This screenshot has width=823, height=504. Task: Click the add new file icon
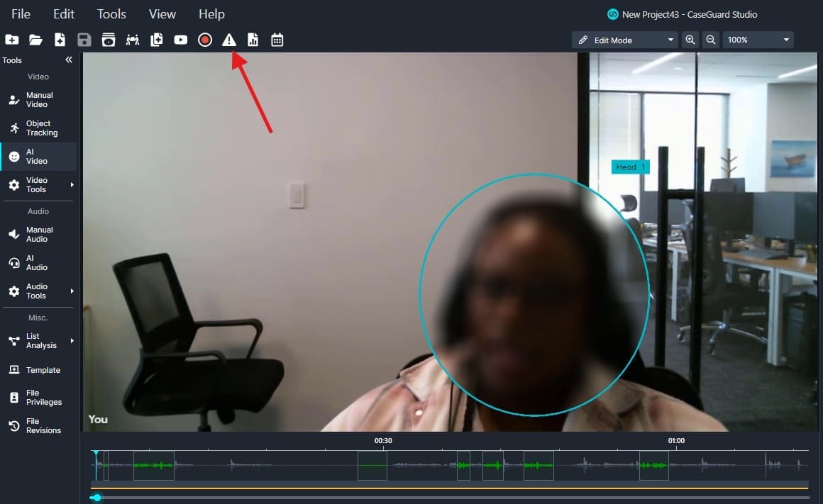tap(60, 40)
